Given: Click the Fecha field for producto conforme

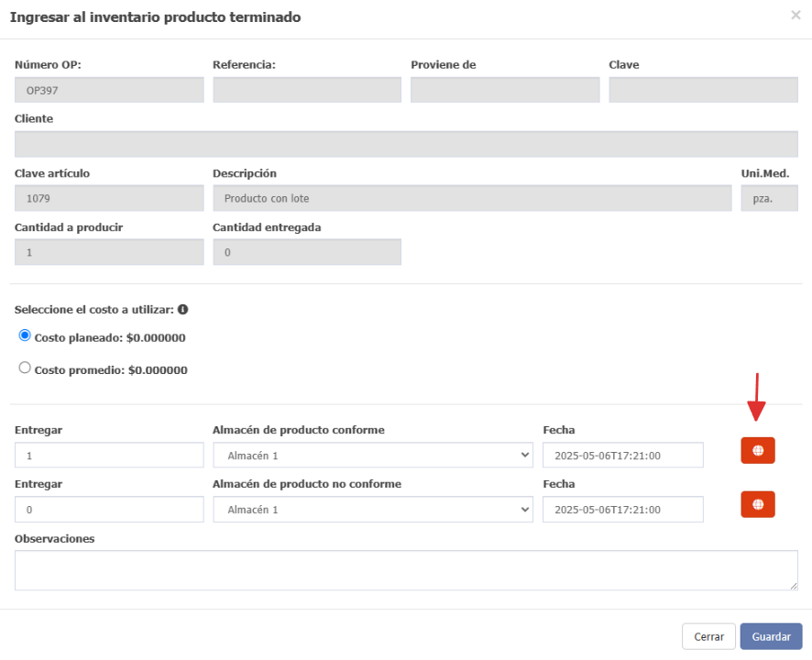Looking at the screenshot, I should pyautogui.click(x=623, y=456).
